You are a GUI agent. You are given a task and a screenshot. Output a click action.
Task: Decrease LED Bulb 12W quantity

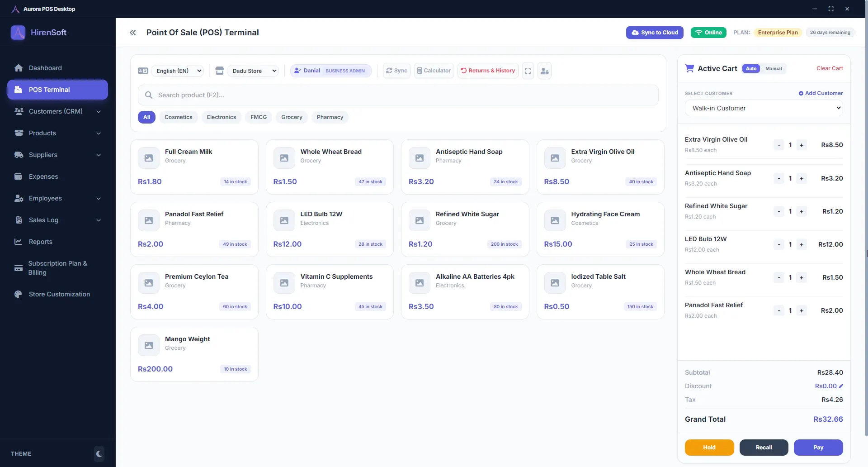(779, 245)
